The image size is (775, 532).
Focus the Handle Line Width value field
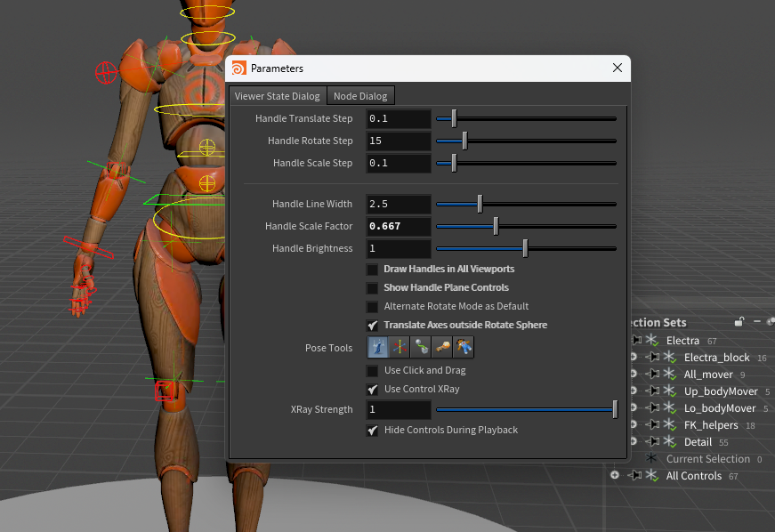click(x=399, y=204)
